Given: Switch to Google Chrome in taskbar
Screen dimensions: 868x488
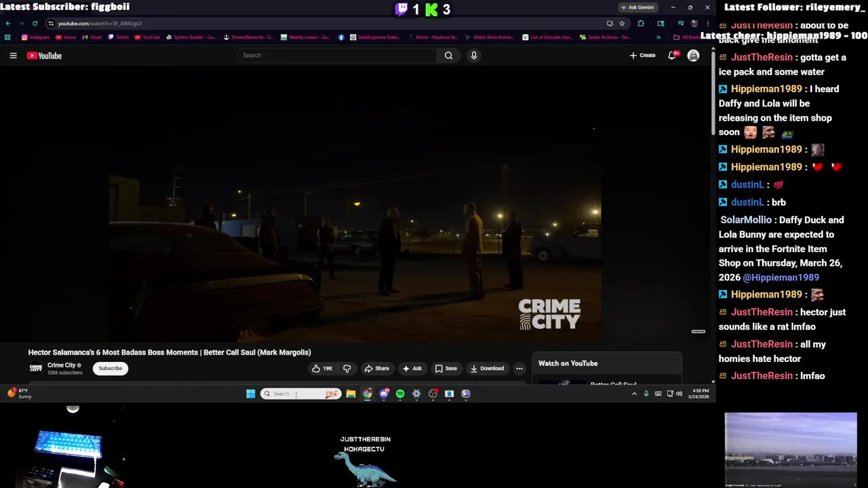Looking at the screenshot, I should pos(368,394).
